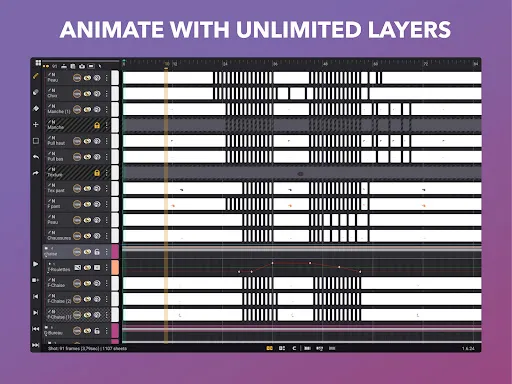Open options menu for F-Roulettes layer
The height and width of the screenshot is (384, 512).
click(x=107, y=268)
